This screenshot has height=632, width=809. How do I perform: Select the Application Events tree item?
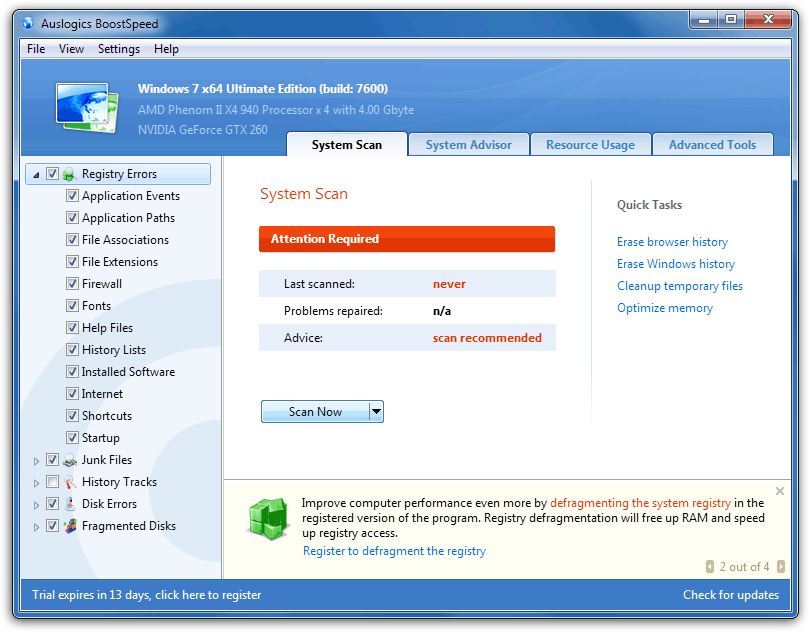coord(131,196)
